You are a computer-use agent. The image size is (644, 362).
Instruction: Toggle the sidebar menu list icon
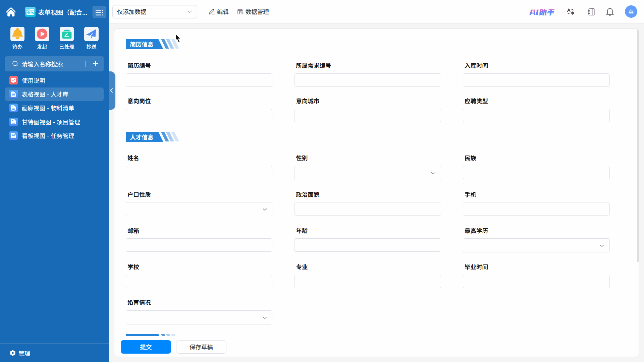[99, 12]
